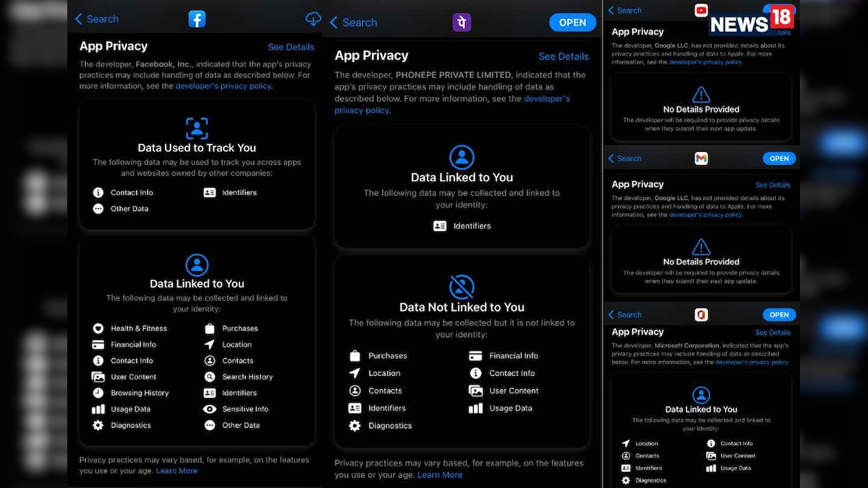The width and height of the screenshot is (868, 488).
Task: Tap the Facebook app icon
Action: pyautogui.click(x=197, y=18)
